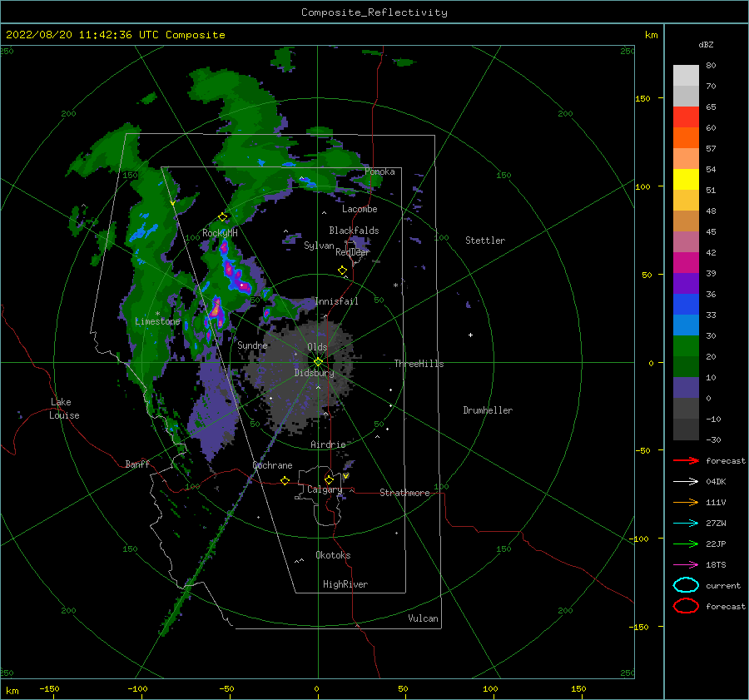Viewport: 749px width, 700px height.
Task: Click the ThreeHills town label
Action: pos(419,364)
